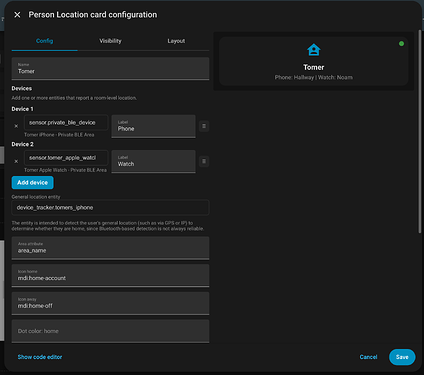Screen dimensions: 424x375
Task: Click the Device 1 drag handle icon
Action: click(204, 126)
